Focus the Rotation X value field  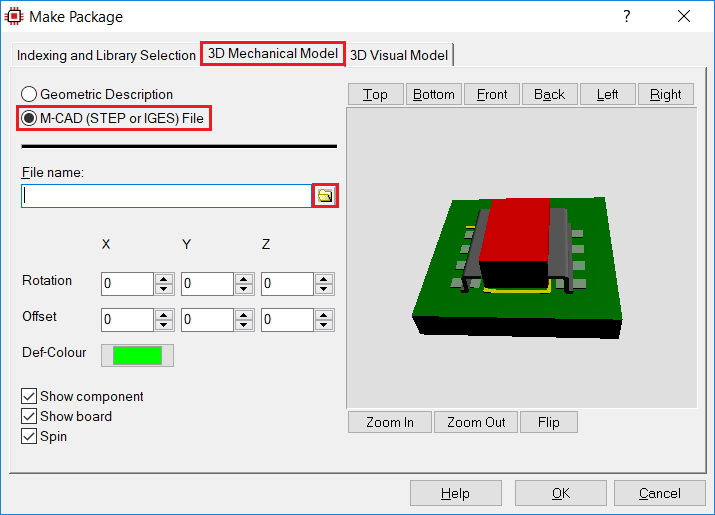127,284
